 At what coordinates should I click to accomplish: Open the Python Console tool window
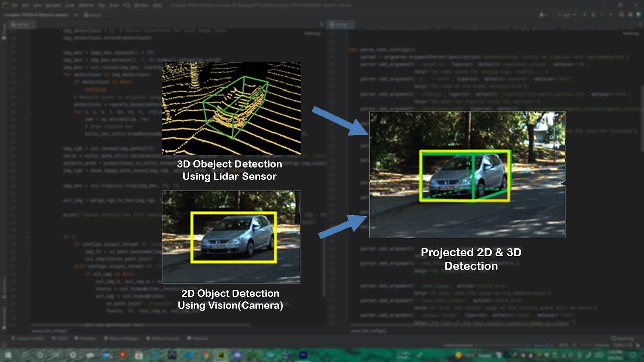(163, 338)
